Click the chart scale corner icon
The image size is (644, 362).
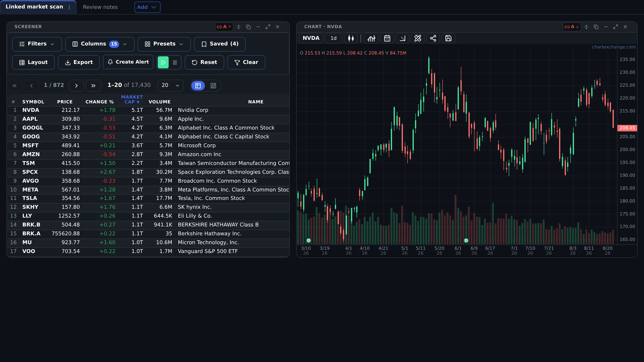pos(402,38)
